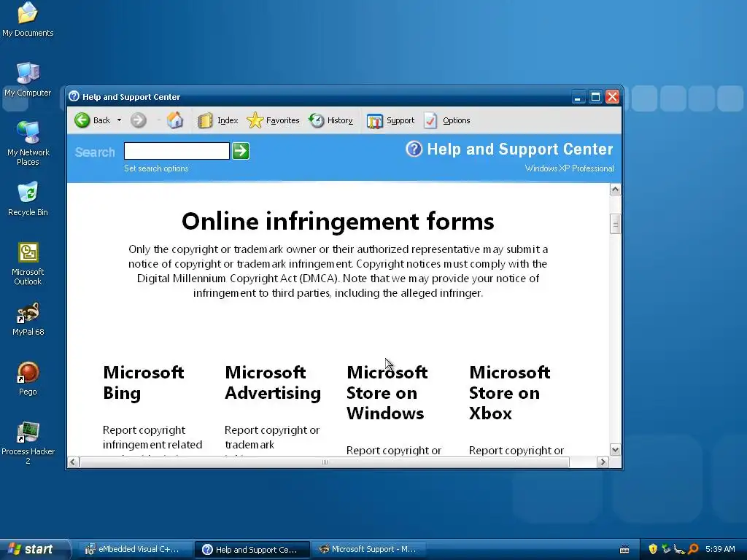The height and width of the screenshot is (560, 747).
Task: Click the horizontal scrollbar thumb
Action: click(325, 462)
